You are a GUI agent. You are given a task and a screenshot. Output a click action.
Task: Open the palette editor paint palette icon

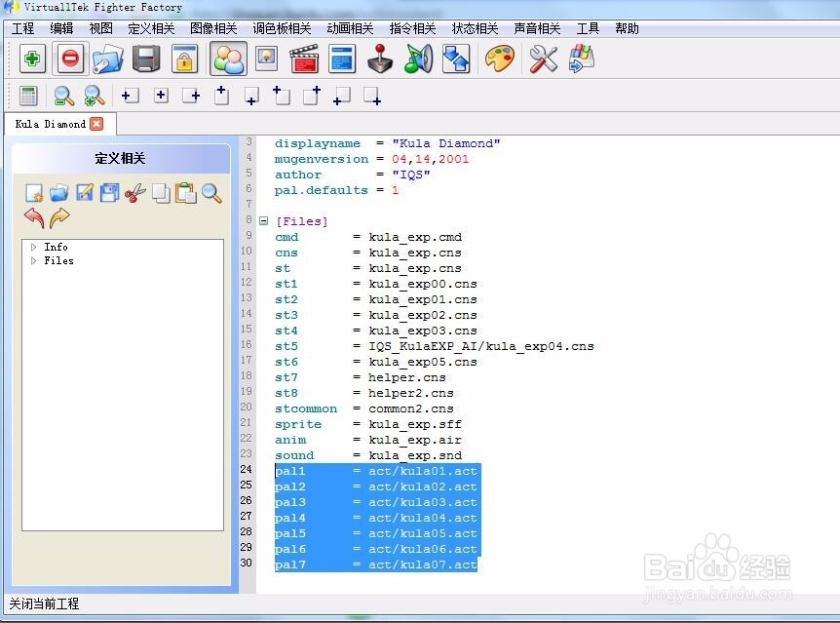[499, 58]
